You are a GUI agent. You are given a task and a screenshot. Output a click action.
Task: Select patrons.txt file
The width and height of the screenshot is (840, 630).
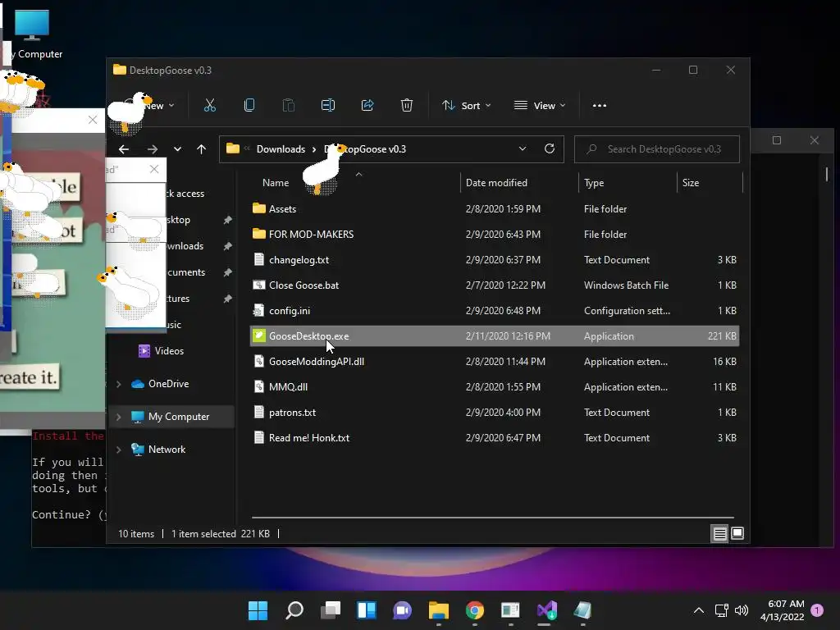tap(495, 413)
